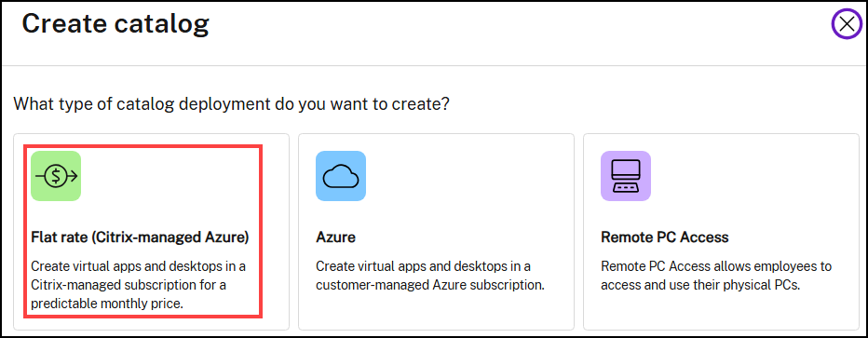Select Flat rate (Citrix-managed Azure) title
This screenshot has width=868, height=338.
(x=140, y=237)
